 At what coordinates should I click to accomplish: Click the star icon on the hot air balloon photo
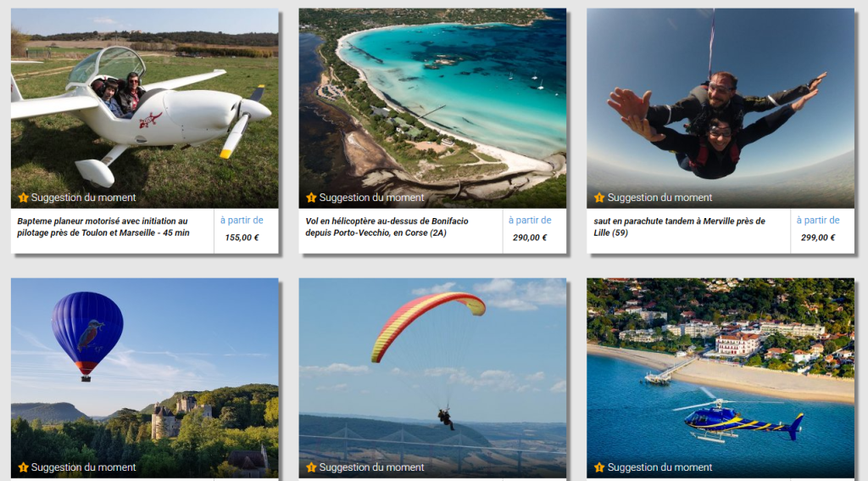23,467
